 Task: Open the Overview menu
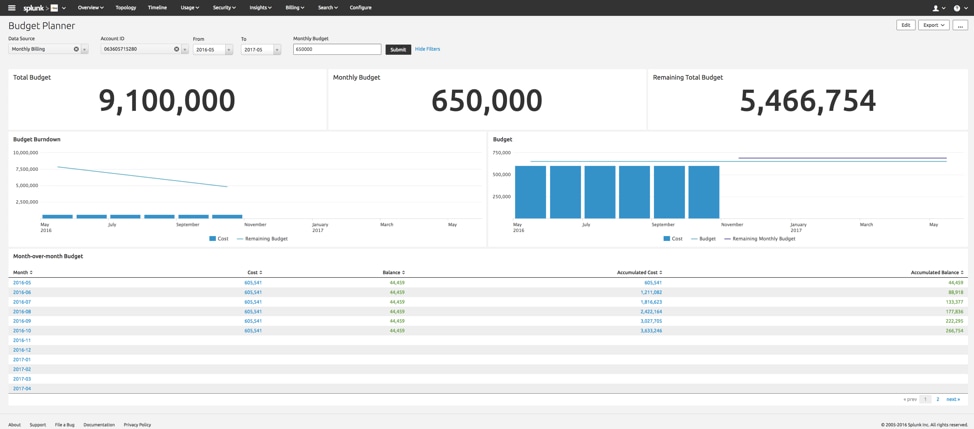[91, 7]
